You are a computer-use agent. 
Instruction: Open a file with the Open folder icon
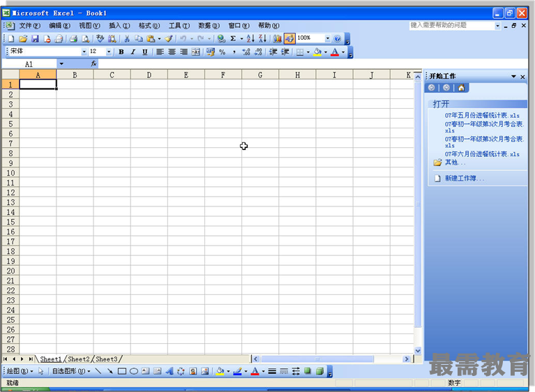tap(23, 39)
